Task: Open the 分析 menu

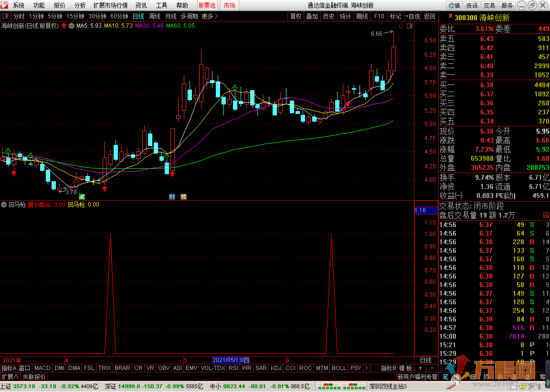Action: (80, 5)
